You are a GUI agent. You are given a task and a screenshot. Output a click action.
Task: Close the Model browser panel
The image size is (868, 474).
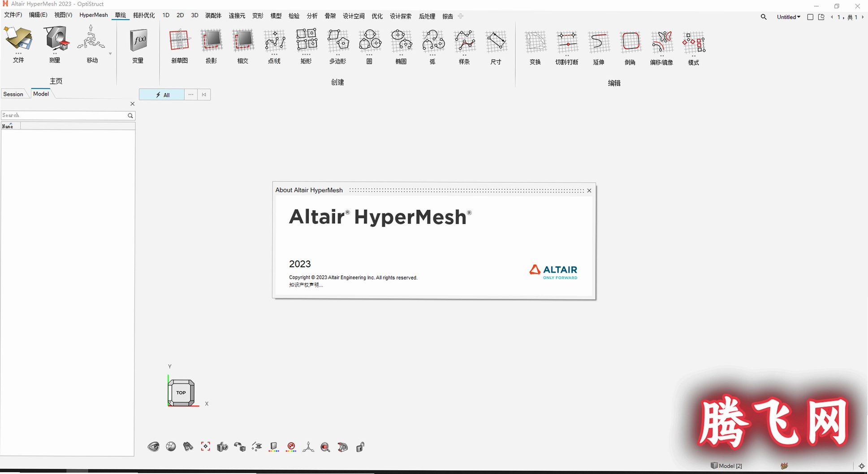(132, 104)
